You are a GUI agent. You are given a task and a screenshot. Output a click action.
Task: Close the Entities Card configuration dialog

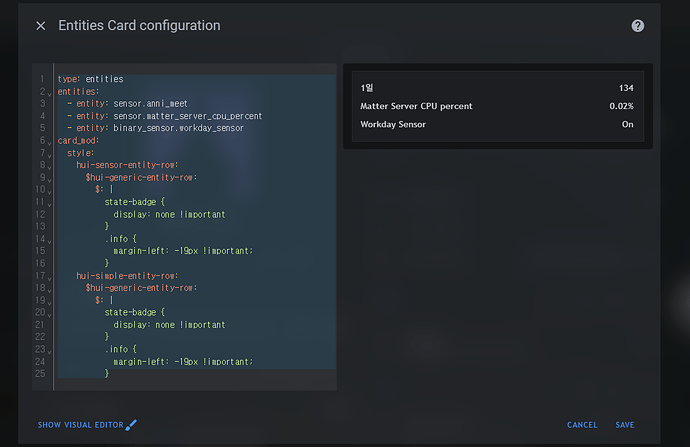coord(40,26)
